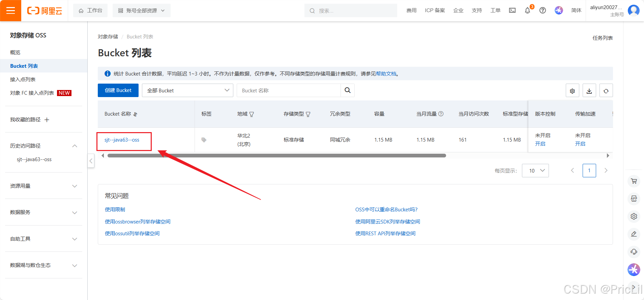The image size is (644, 300).
Task: Open table column settings gear
Action: pos(572,91)
